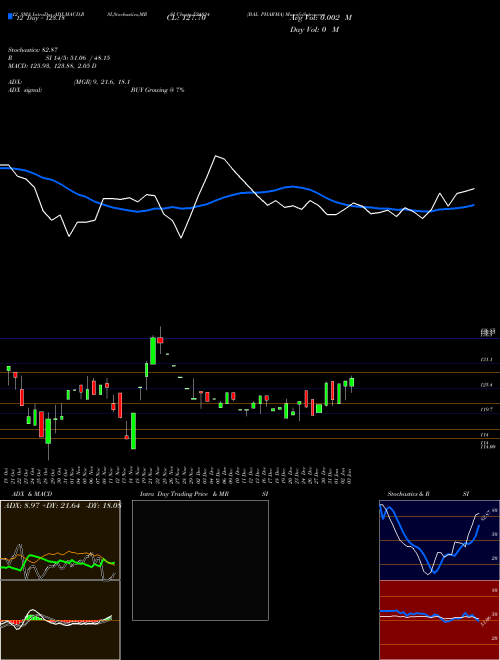Click the ADX indicator chart panel
Image resolution: width=500 pixels, height=660 pixels.
click(x=60, y=540)
